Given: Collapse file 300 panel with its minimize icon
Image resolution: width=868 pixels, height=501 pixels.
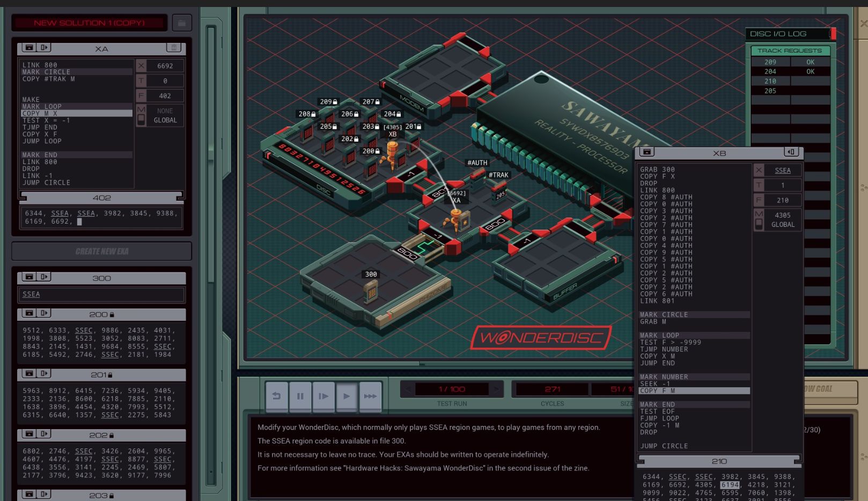Looking at the screenshot, I should coord(29,277).
